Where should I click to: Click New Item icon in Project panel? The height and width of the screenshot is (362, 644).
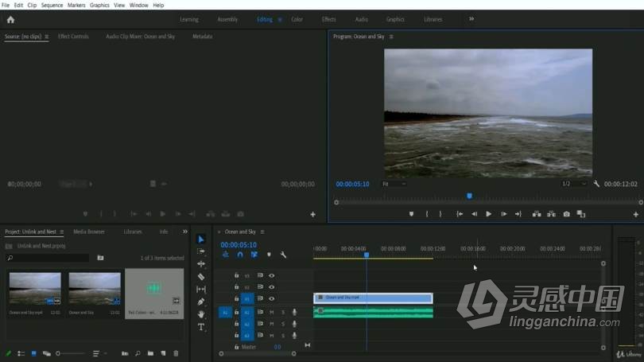(164, 353)
